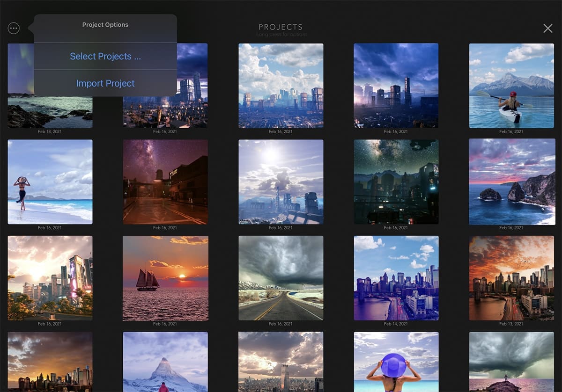
Task: Open the snowy Matterhorn peak project
Action: (165, 362)
